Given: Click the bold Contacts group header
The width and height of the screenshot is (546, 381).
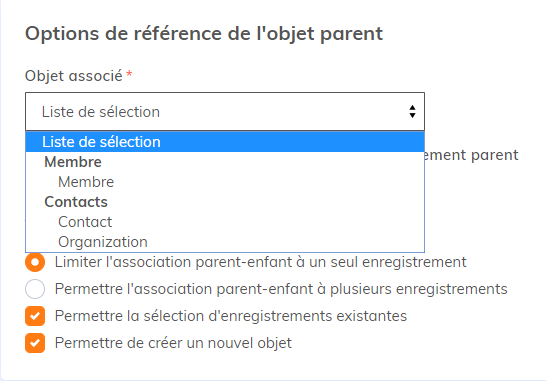Looking at the screenshot, I should click(76, 202).
